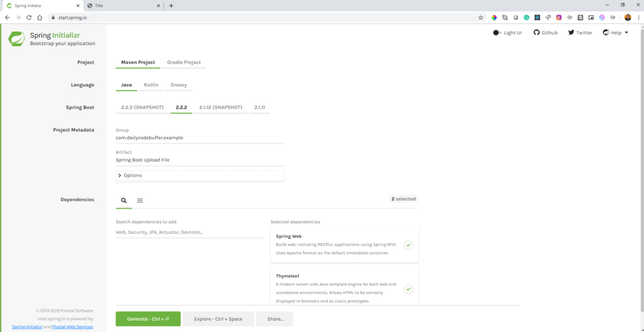
Task: Click the 2 selected badge
Action: click(403, 199)
